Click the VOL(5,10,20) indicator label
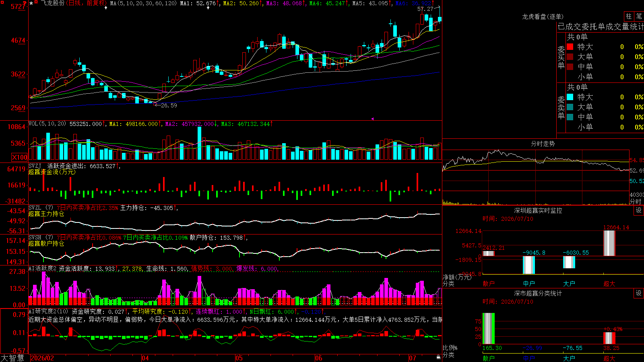This screenshot has width=644, height=362. point(47,124)
